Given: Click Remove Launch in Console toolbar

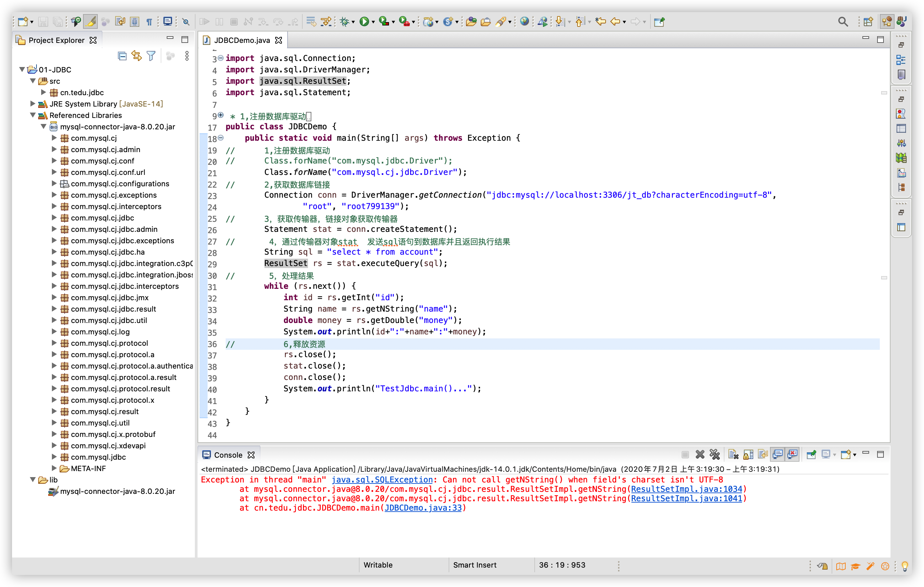Looking at the screenshot, I should (x=700, y=455).
